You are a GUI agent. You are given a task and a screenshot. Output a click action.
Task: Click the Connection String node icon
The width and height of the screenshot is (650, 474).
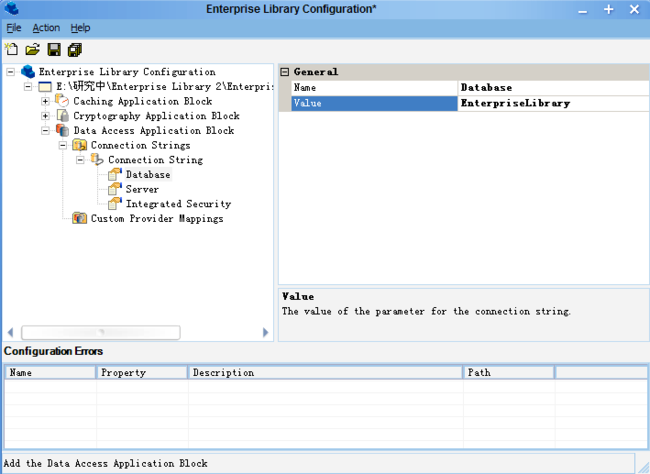point(97,159)
